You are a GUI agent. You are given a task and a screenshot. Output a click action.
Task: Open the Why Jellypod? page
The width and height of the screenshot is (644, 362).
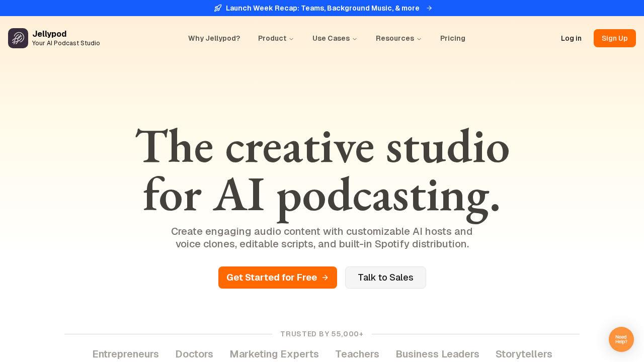tap(214, 38)
